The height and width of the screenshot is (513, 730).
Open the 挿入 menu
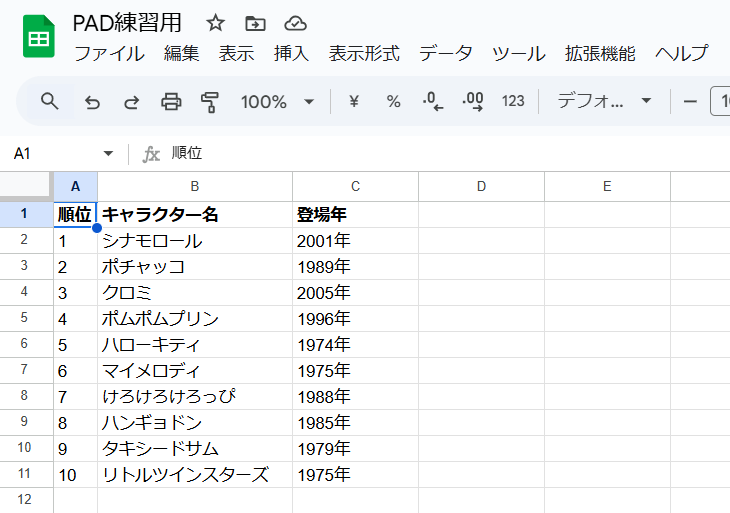point(291,54)
